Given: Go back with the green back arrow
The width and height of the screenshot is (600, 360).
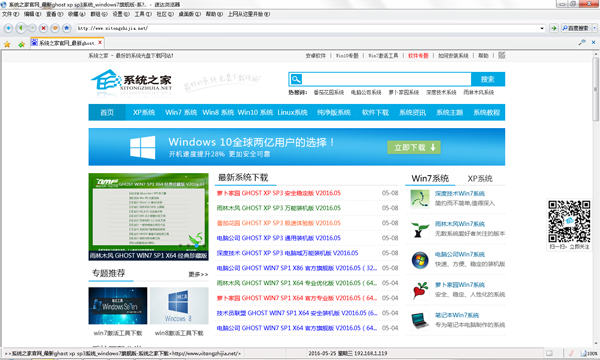Looking at the screenshot, I should [21, 28].
